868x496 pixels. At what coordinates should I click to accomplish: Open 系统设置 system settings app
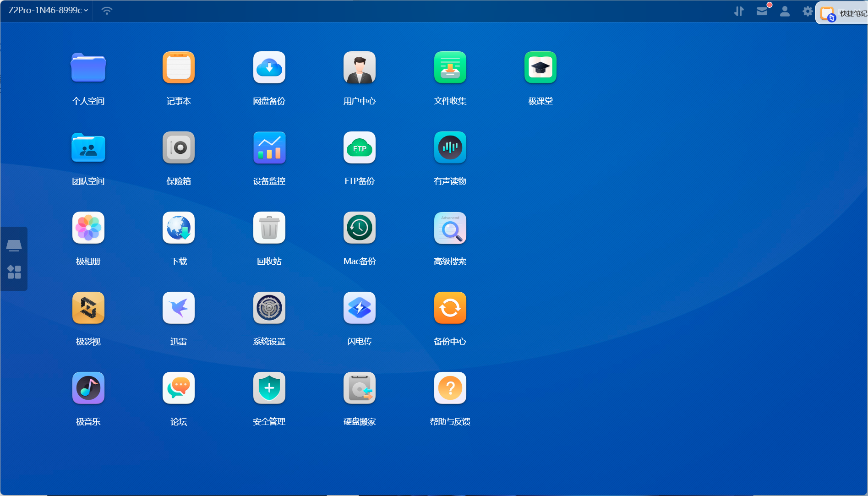coord(269,308)
